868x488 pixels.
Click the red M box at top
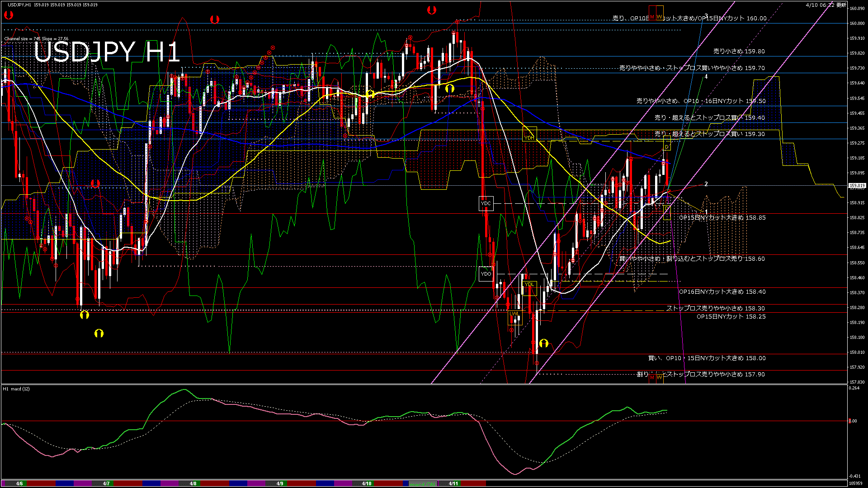(652, 13)
